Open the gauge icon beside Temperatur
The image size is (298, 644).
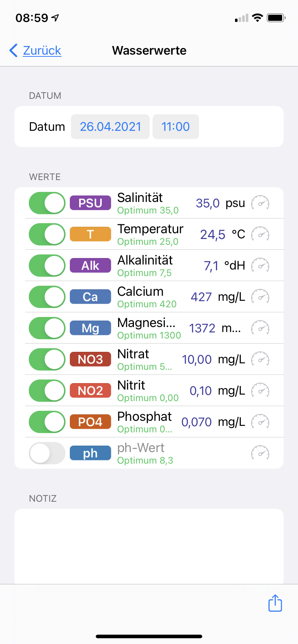pos(260,234)
